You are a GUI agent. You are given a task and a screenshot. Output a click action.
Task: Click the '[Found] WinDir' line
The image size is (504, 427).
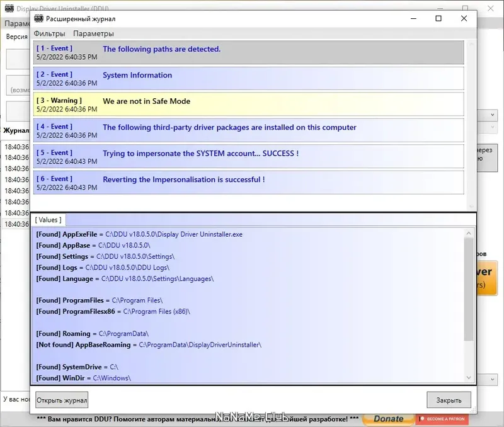click(x=84, y=378)
